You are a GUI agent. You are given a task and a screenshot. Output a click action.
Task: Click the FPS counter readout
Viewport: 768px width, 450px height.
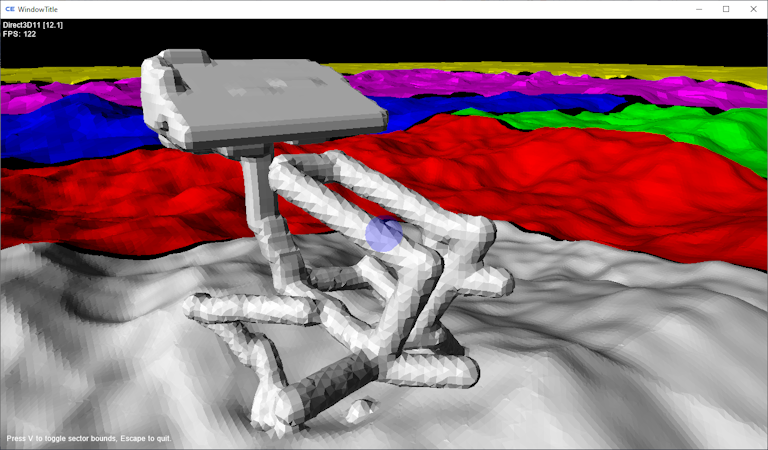click(20, 33)
